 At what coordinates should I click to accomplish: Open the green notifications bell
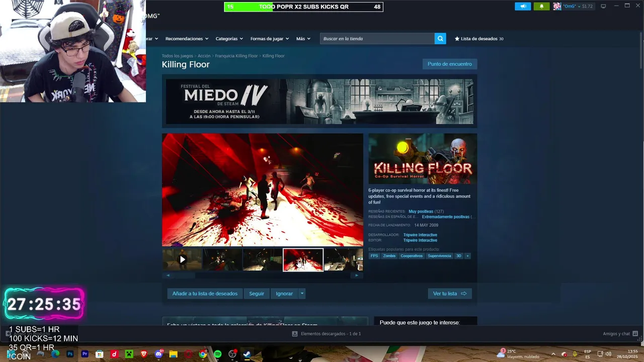(541, 7)
